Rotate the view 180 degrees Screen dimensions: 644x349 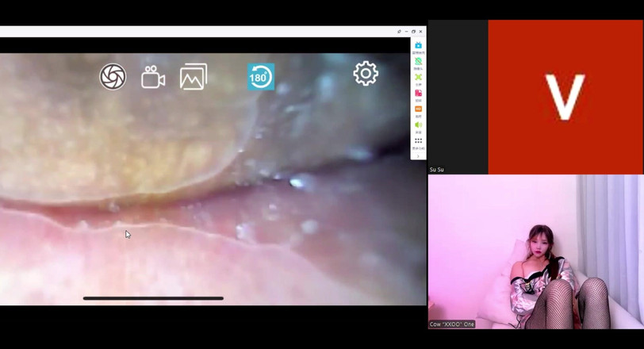(x=260, y=77)
